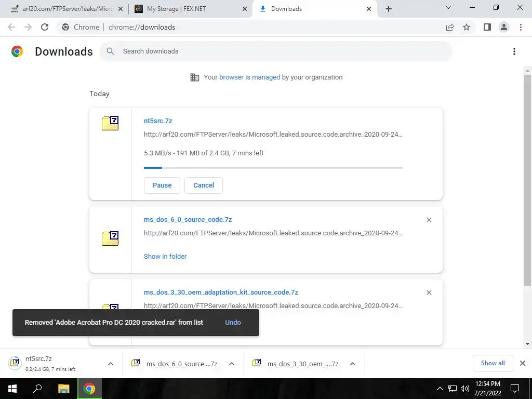Open the volume tray icon
The height and width of the screenshot is (399, 532).
pyautogui.click(x=465, y=389)
